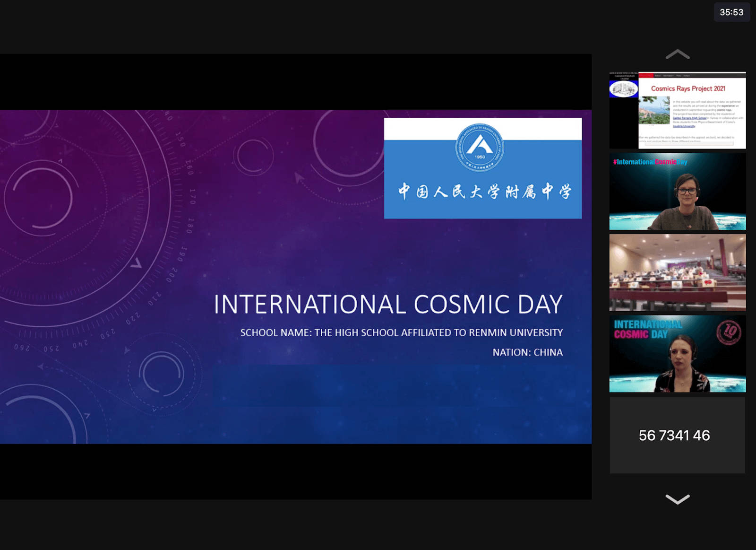
Task: Select the Cosmics Rays Project 2021 webpage thumbnail
Action: 678,110
